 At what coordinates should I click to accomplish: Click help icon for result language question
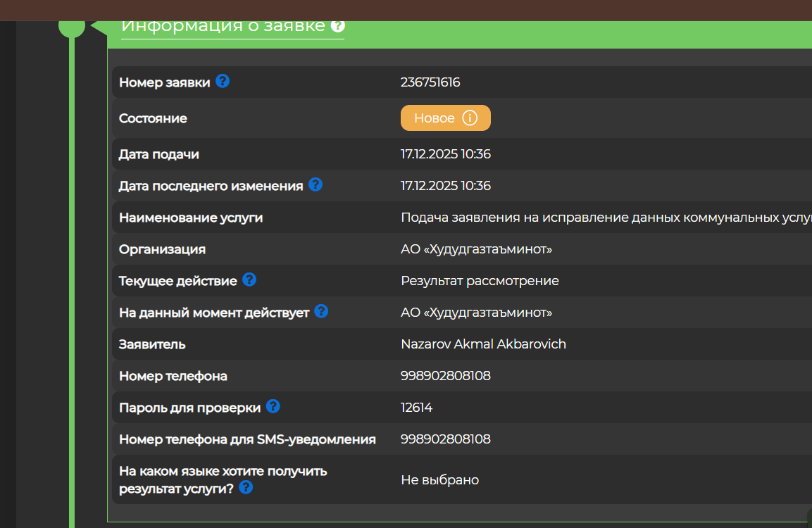point(246,486)
